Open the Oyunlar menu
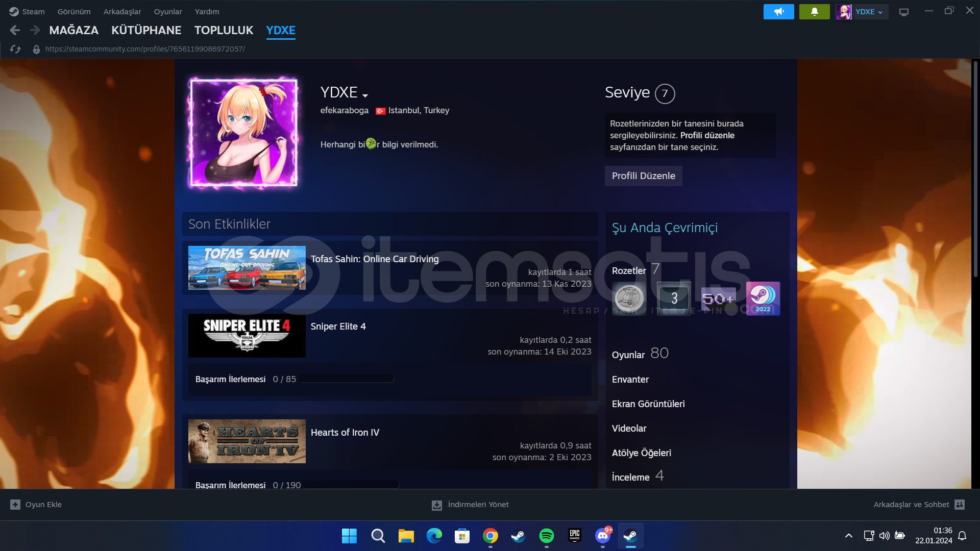 coord(168,12)
